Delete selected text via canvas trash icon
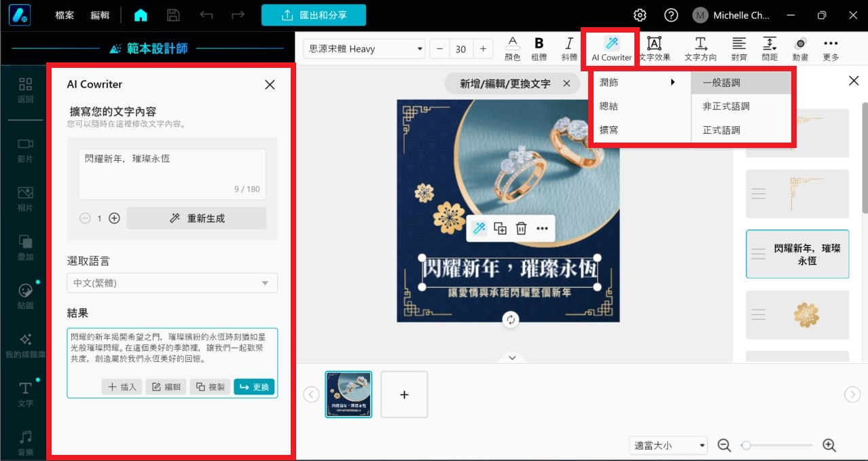Viewport: 868px width, 461px height. 521,229
